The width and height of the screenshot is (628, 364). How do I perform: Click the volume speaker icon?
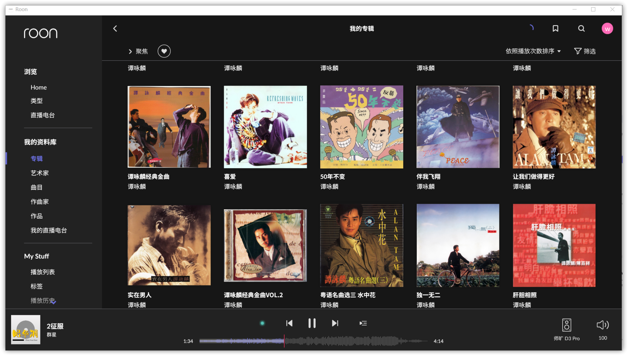point(602,325)
